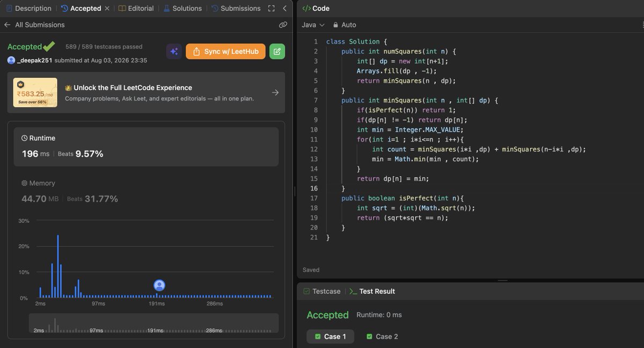The height and width of the screenshot is (348, 644).
Task: Click Sync w/ LeetHub button
Action: click(225, 52)
